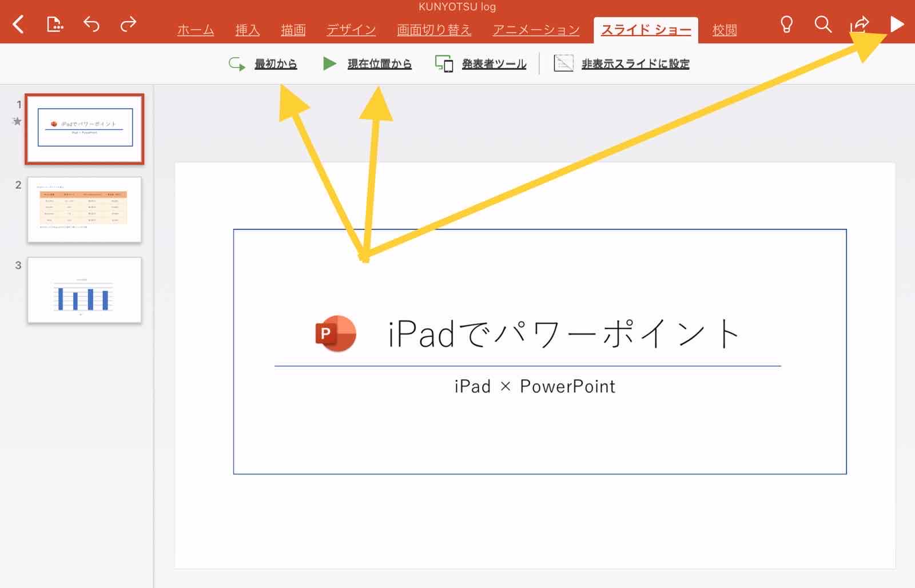Select the スライド ショー tab
The height and width of the screenshot is (588, 915).
click(x=646, y=30)
